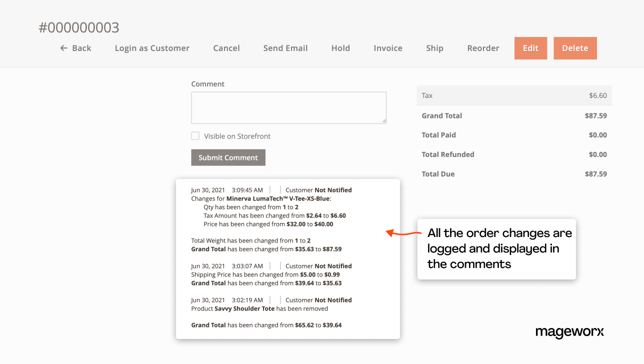Trigger the Reorder action

click(483, 48)
